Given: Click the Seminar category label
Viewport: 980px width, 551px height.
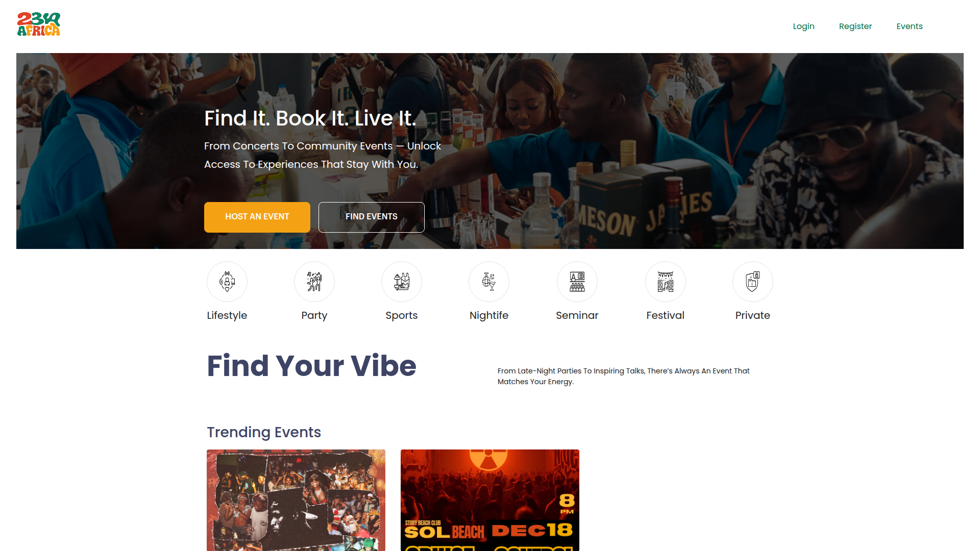Looking at the screenshot, I should (577, 315).
